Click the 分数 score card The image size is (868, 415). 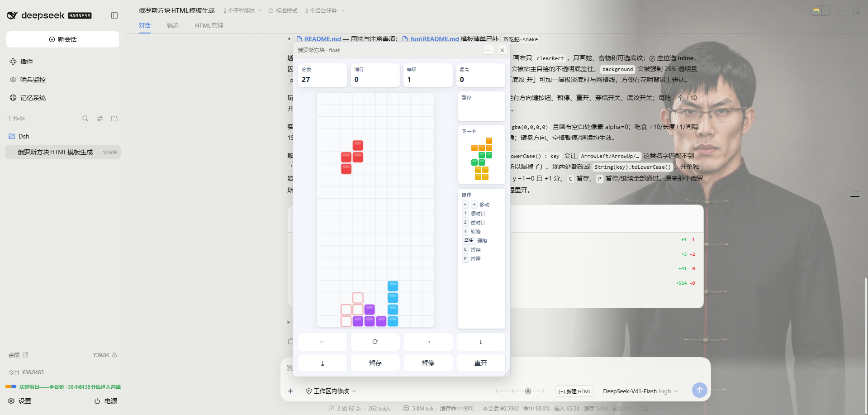coord(323,75)
